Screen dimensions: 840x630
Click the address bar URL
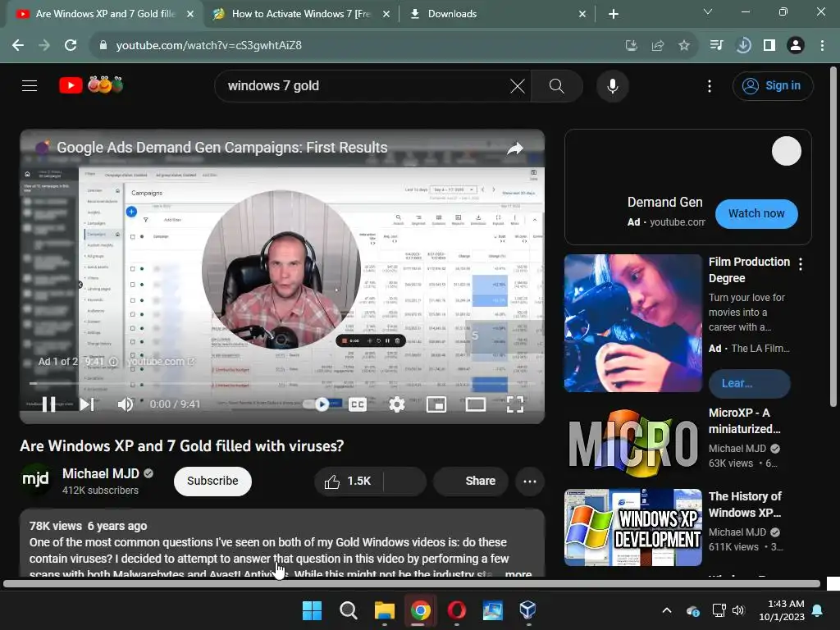click(x=209, y=46)
